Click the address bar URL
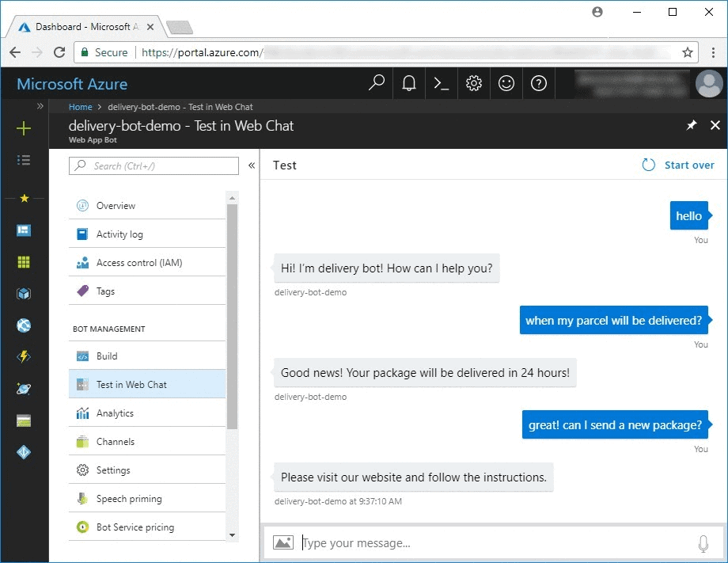Screen dimensions: 728x563 203,52
